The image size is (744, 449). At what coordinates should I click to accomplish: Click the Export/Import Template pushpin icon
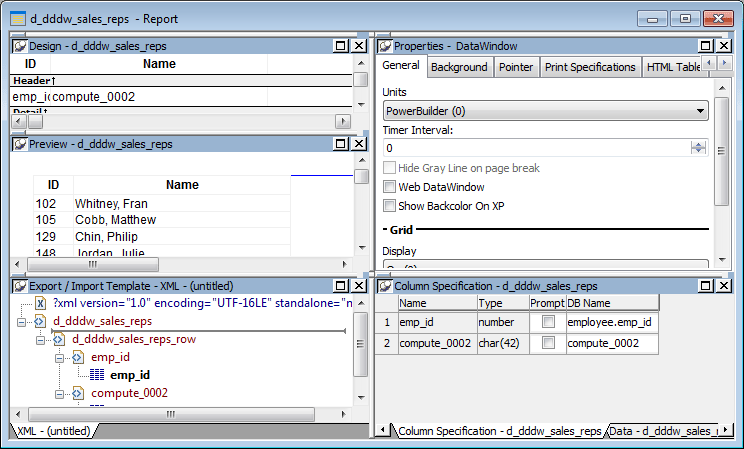tap(20, 286)
